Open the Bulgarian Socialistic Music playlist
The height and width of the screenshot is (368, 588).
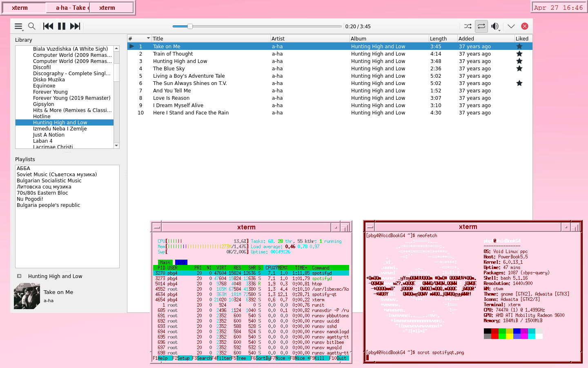[49, 180]
